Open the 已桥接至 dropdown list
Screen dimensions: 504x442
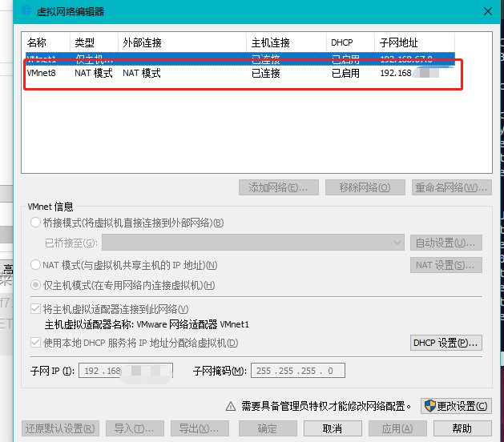pyautogui.click(x=253, y=243)
